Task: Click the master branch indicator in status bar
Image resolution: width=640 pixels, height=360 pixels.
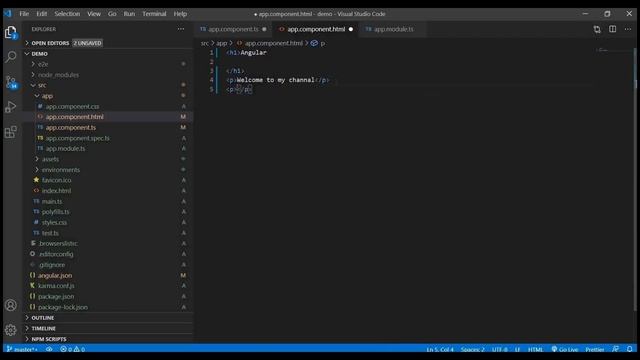Action: coord(22,349)
